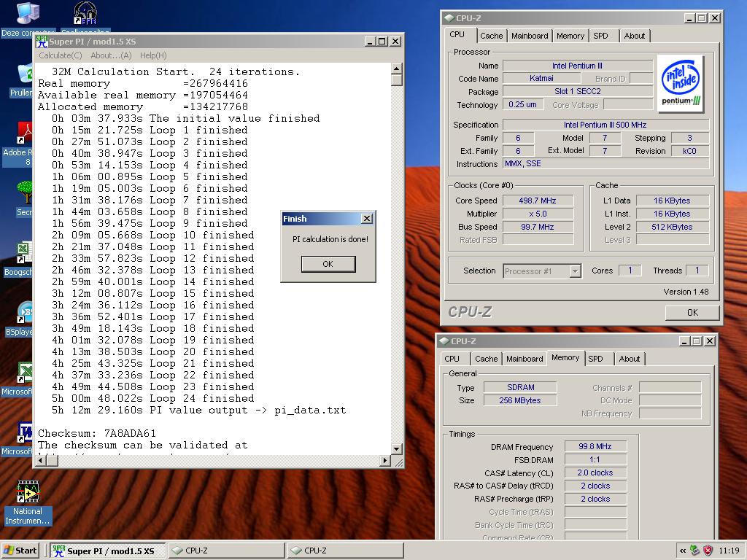Open the Prullenbak recycle bin icon
Viewport: 747px width, 560px height.
click(x=25, y=74)
